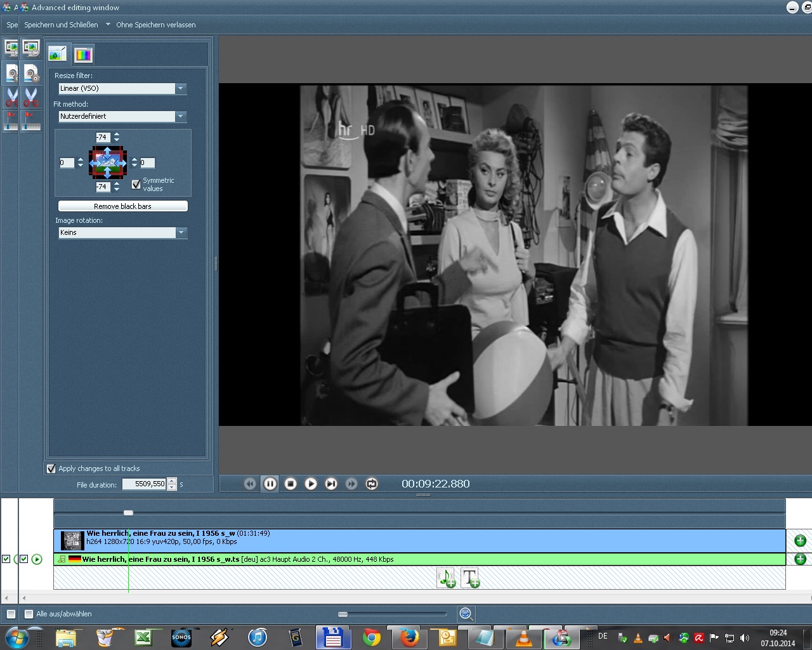
Task: Click Speichern und Schließen
Action: coord(61,25)
